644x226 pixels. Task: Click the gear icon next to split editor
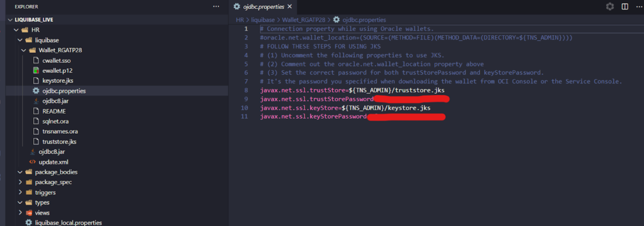[x=610, y=6]
